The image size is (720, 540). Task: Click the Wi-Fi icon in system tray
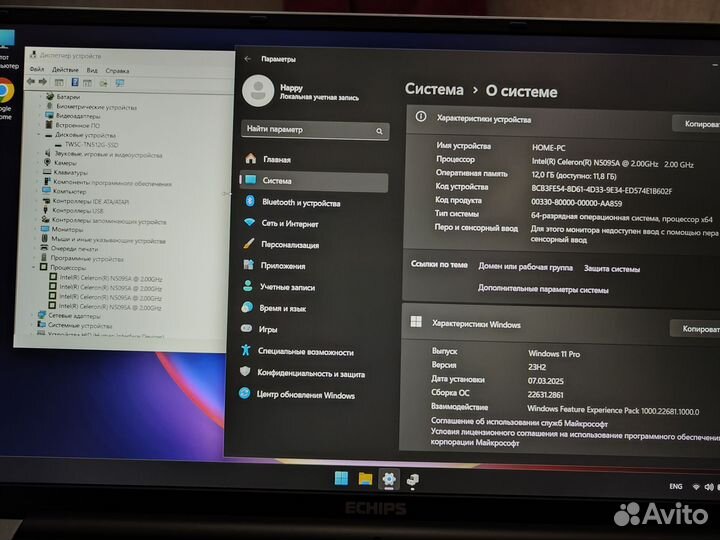pyautogui.click(x=695, y=486)
